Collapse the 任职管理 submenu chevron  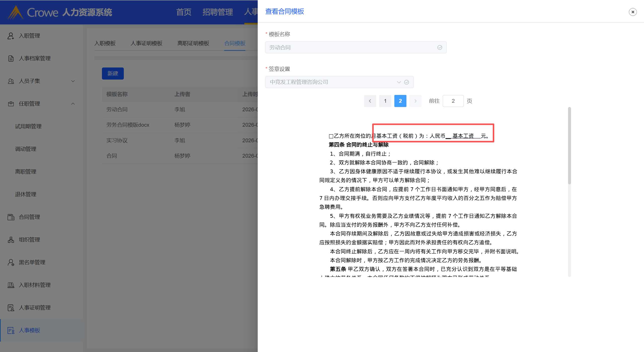click(x=73, y=104)
